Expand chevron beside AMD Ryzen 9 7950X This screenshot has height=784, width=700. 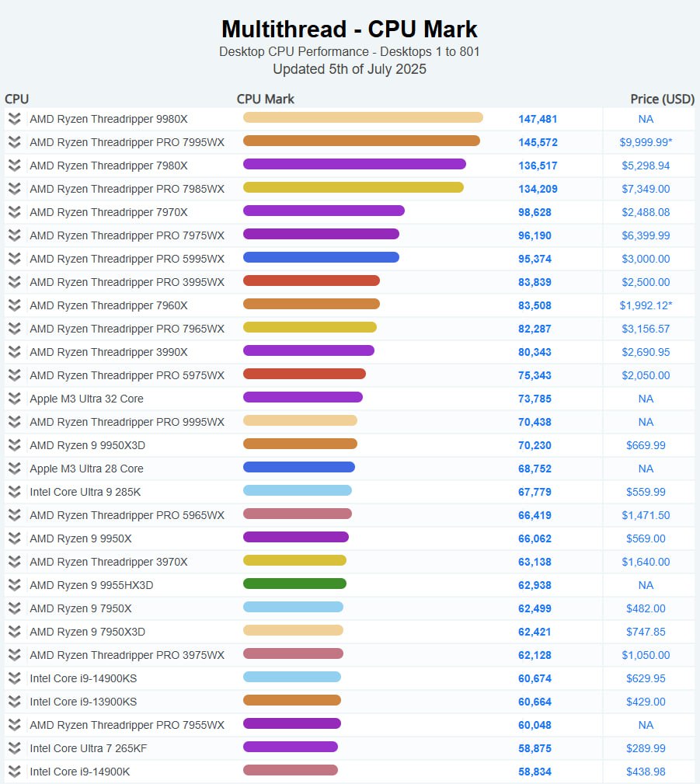pyautogui.click(x=15, y=608)
